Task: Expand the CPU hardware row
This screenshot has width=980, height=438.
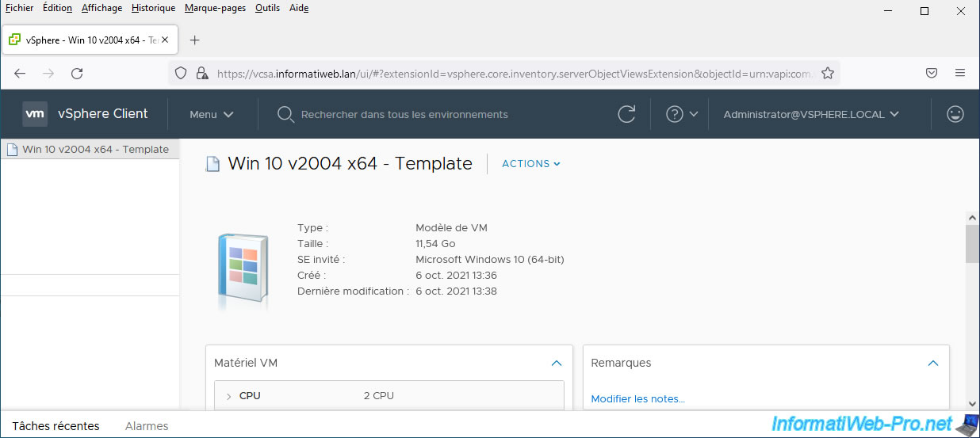Action: [228, 396]
